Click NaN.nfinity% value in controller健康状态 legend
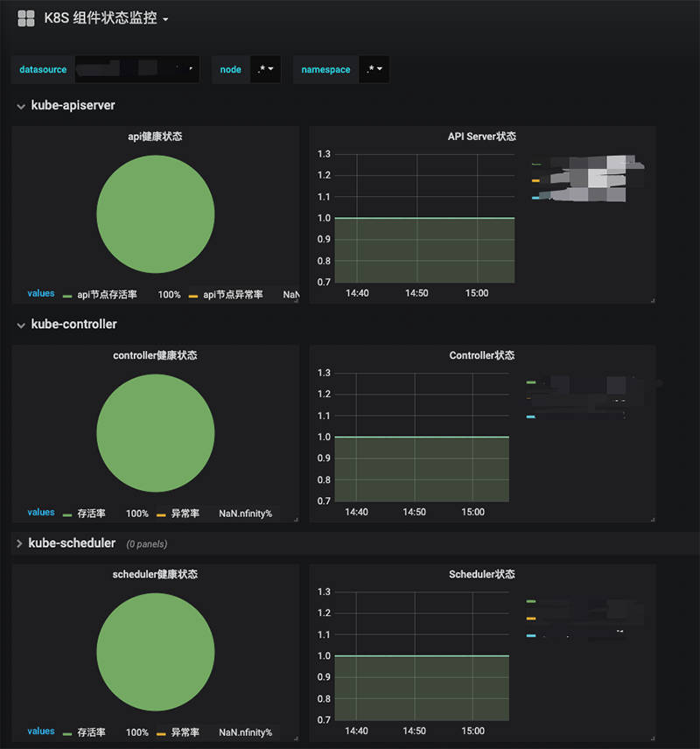700x749 pixels. [245, 514]
